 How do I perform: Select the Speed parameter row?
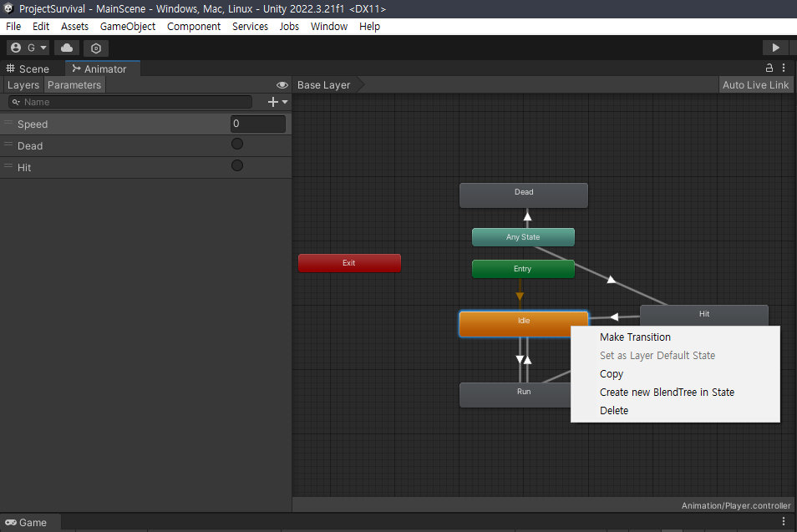point(146,124)
